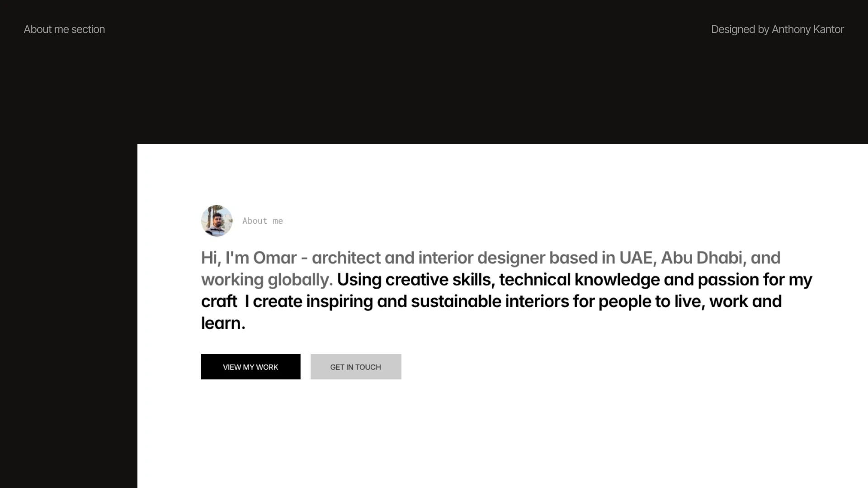The image size is (868, 488).
Task: Select the "About me section" title text
Action: [64, 29]
